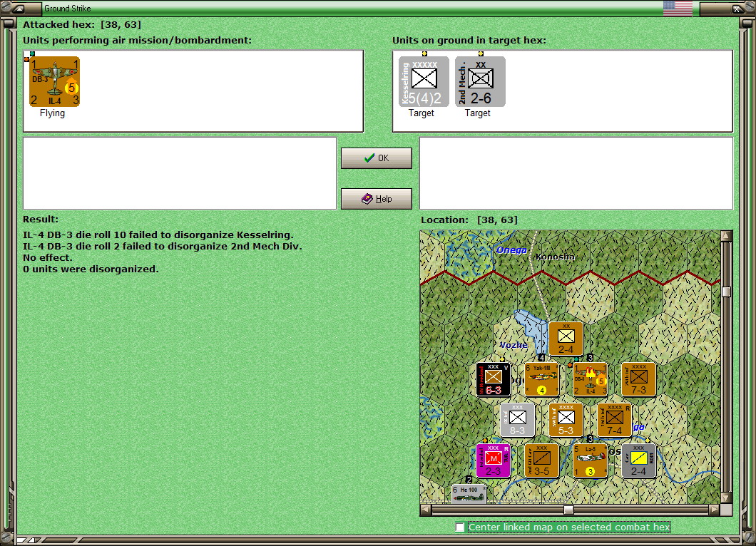
Task: Click the '0 units were disorganized' result text
Action: coord(91,269)
